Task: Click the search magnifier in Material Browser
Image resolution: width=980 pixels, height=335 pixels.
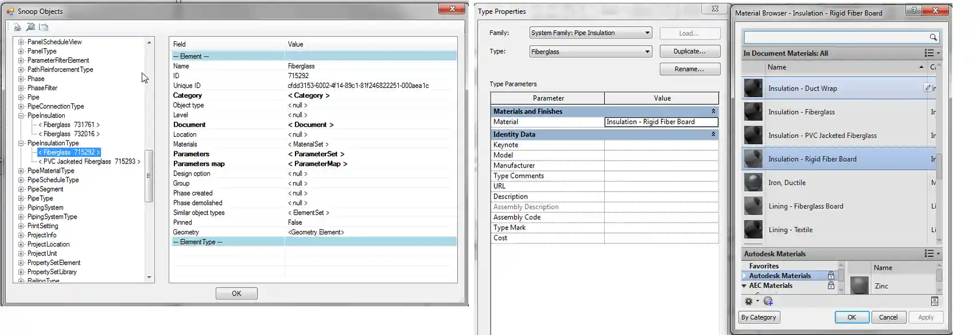Action: click(933, 37)
